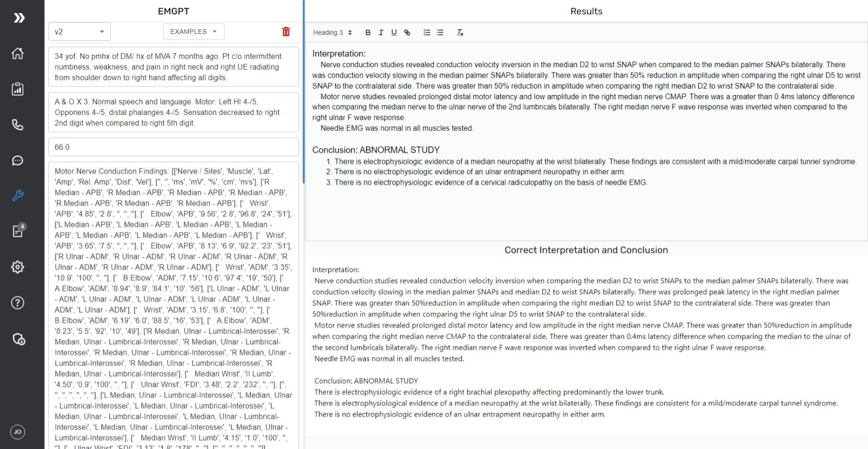Viewport: 868px width, 449px height.
Task: Expand the EXAMPLES dropdown menu
Action: pos(194,32)
